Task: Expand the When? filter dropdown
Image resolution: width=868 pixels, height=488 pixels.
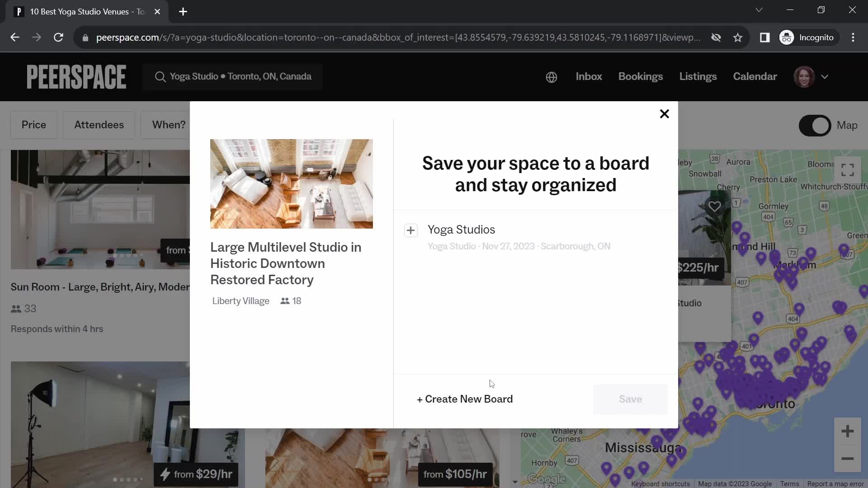Action: (169, 125)
